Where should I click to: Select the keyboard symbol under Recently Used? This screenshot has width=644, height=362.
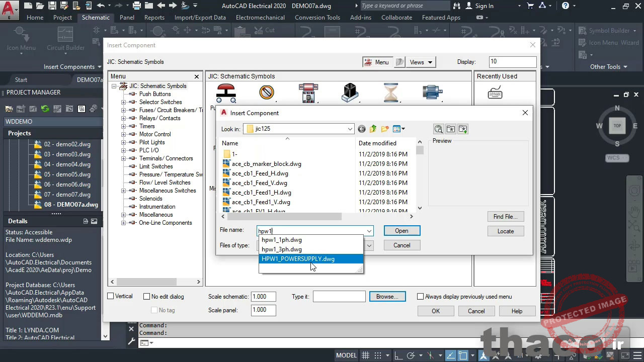(x=495, y=93)
